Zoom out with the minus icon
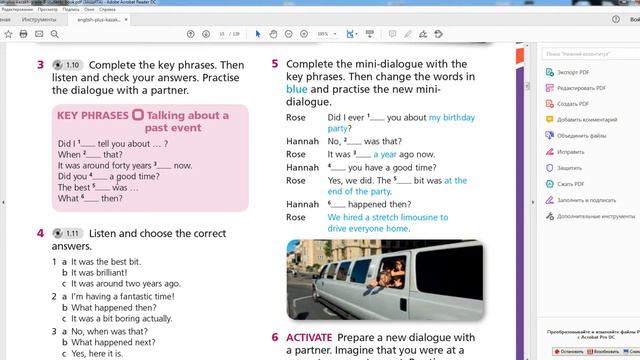Screen dimensions: 640x360 289,34
